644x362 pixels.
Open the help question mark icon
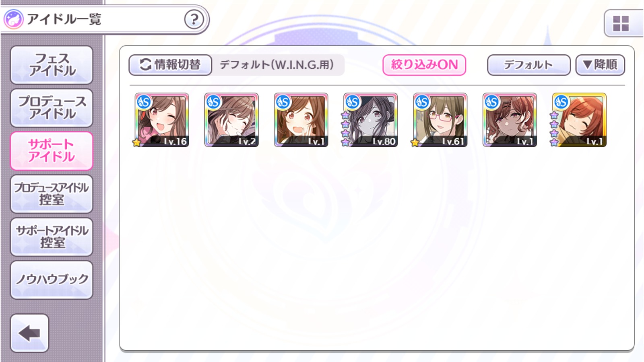tap(194, 19)
